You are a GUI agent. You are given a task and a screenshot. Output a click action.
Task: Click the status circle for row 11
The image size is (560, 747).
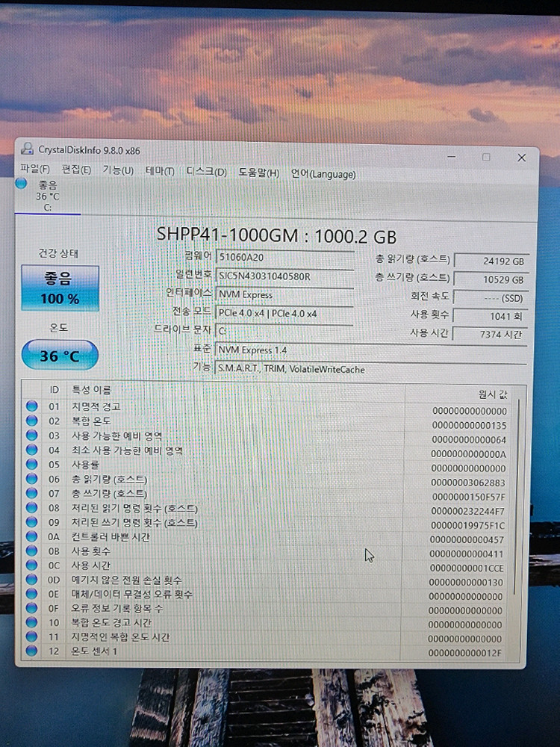[32, 636]
